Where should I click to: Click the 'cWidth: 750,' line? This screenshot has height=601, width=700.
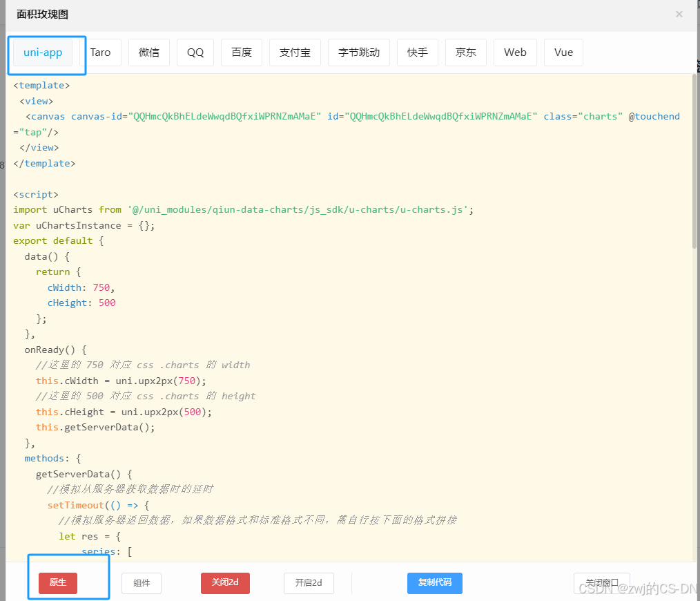click(81, 287)
